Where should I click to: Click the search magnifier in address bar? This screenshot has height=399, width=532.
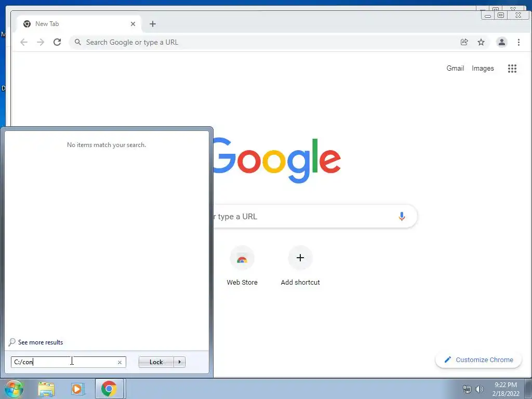tap(78, 42)
